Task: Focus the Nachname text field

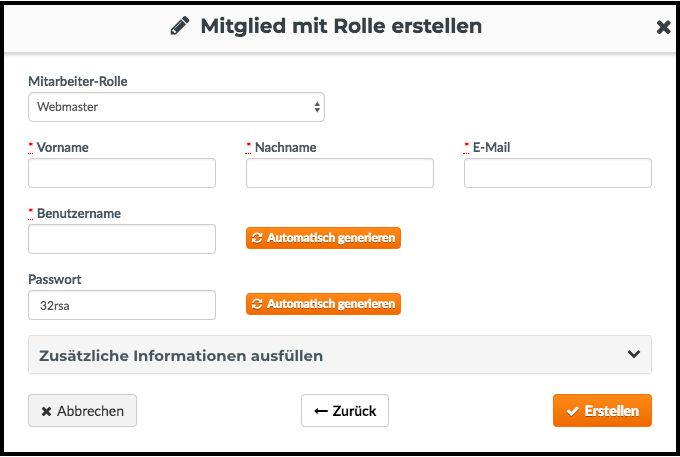Action: [x=340, y=173]
